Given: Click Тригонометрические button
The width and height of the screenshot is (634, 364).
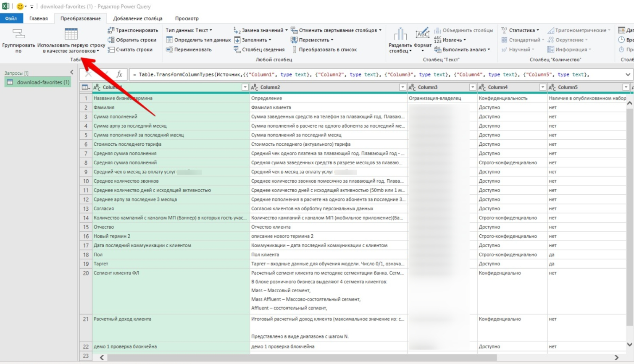Looking at the screenshot, I should point(579,30).
